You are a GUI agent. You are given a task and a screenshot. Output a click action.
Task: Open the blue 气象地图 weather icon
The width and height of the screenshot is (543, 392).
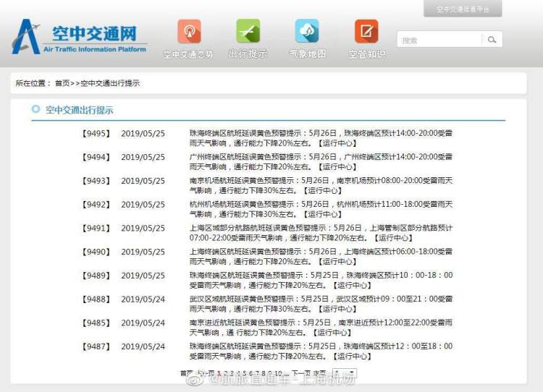307,33
